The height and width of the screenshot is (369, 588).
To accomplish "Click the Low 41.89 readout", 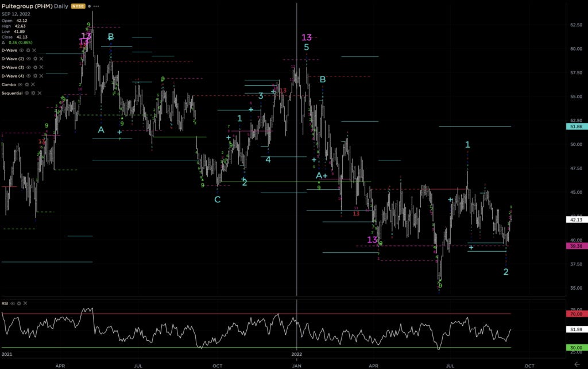I will tap(13, 32).
